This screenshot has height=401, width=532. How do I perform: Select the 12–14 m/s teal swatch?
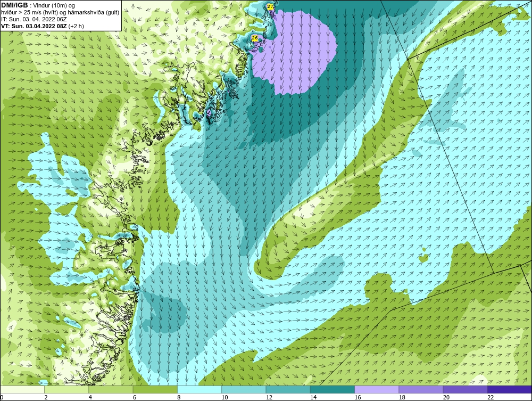(288, 389)
